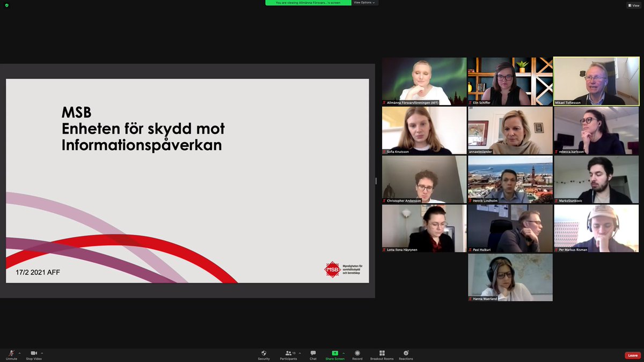Select Elin Schiffer's video tile
Viewport: 644px width, 362px height.
[x=510, y=82]
